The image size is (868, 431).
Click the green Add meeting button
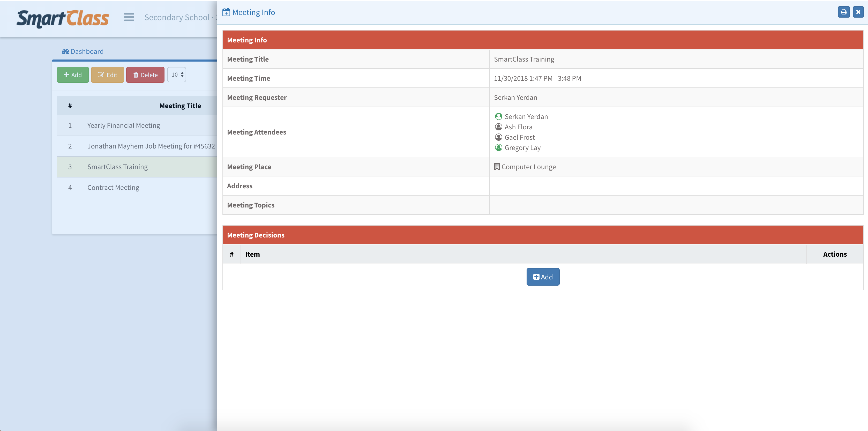tap(73, 75)
